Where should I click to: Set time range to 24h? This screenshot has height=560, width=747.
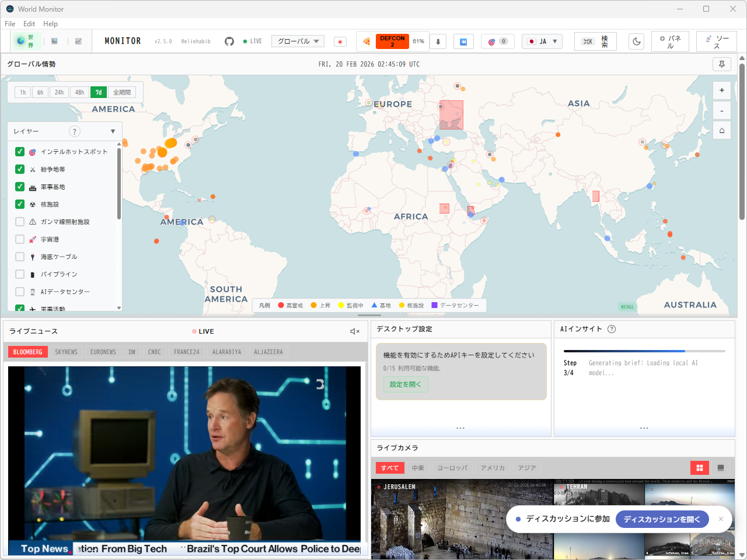(60, 92)
